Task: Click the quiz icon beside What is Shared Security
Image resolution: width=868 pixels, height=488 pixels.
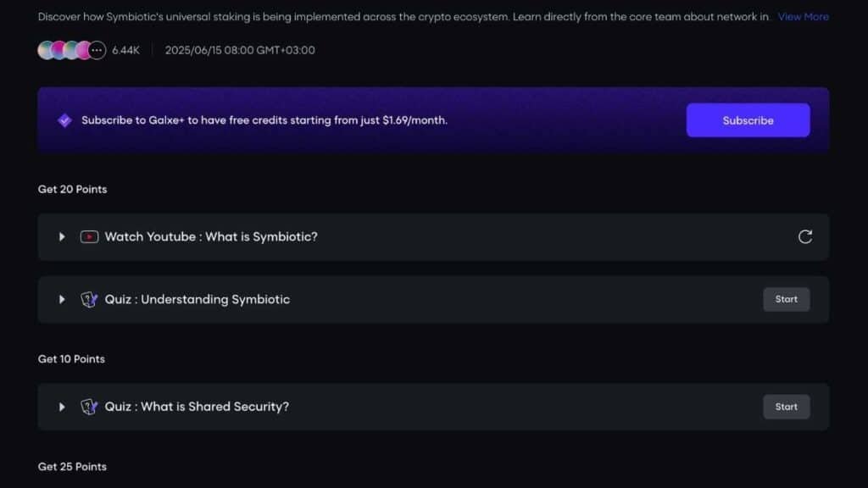Action: [x=90, y=407]
